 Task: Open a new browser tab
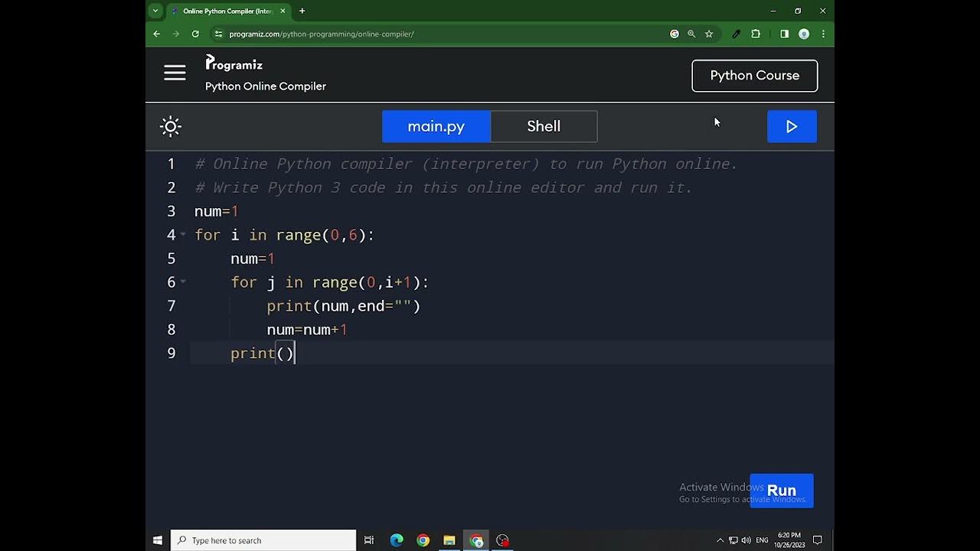302,11
